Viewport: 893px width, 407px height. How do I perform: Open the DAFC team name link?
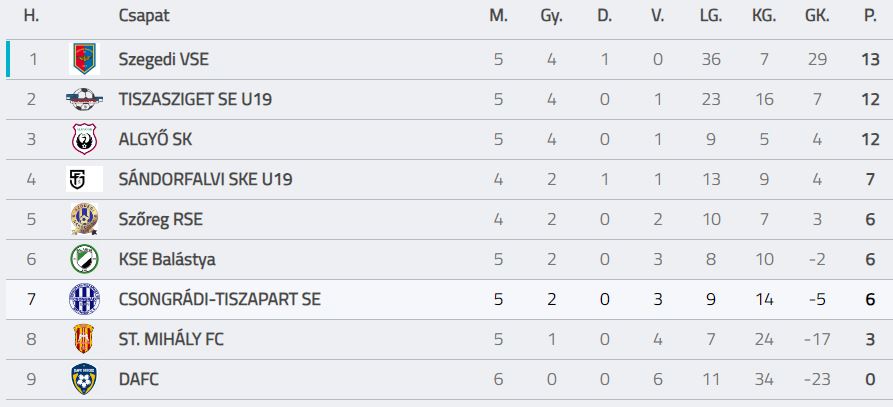(138, 379)
